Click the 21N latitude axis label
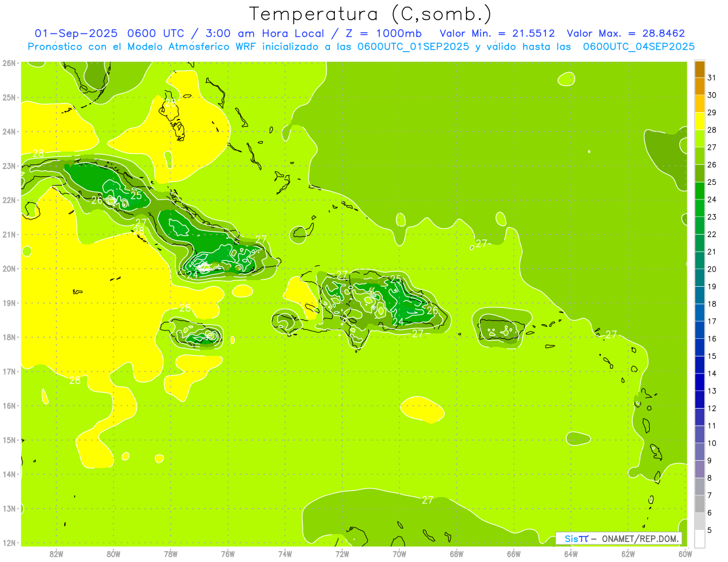The image size is (728, 562). click(x=8, y=234)
